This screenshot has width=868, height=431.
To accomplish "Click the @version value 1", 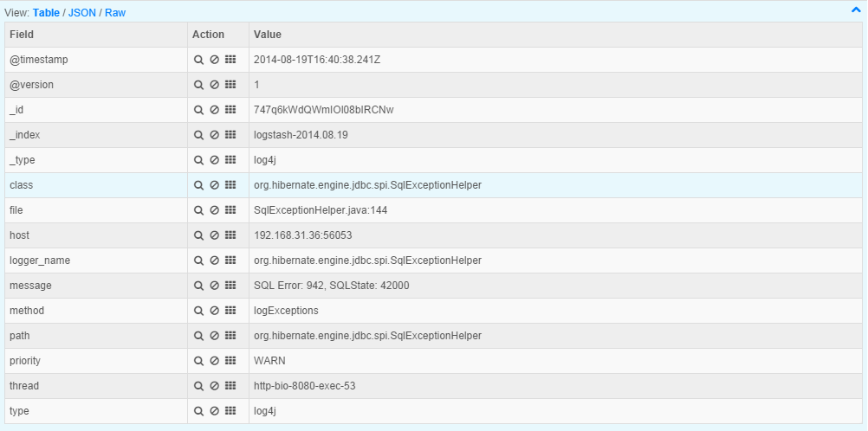I will [x=256, y=85].
